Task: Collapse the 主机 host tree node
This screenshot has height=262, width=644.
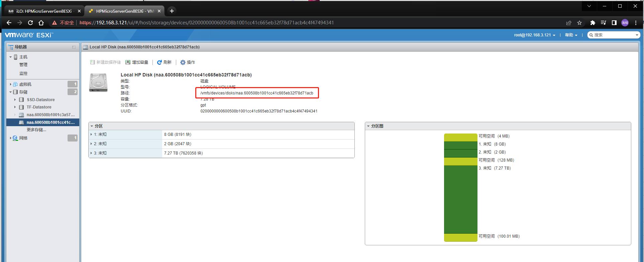Action: (x=10, y=57)
